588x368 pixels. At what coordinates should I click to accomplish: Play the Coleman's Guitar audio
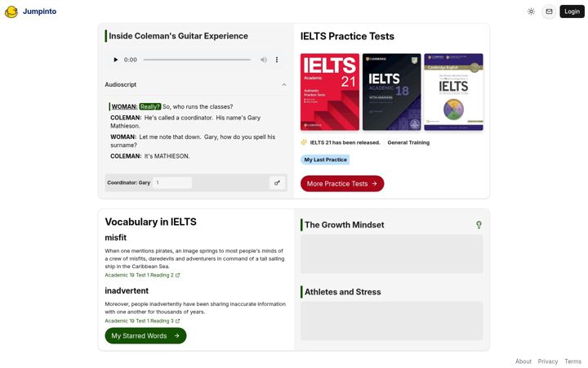(x=115, y=60)
